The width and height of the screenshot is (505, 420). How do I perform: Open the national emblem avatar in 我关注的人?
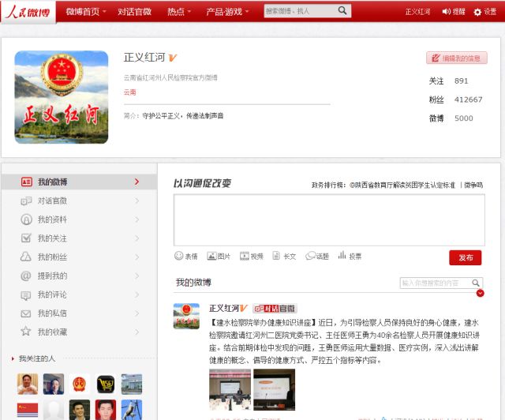(x=80, y=384)
